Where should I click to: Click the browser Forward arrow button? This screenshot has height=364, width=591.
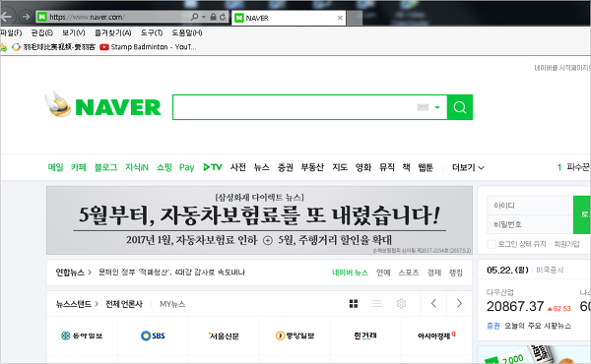(x=26, y=17)
